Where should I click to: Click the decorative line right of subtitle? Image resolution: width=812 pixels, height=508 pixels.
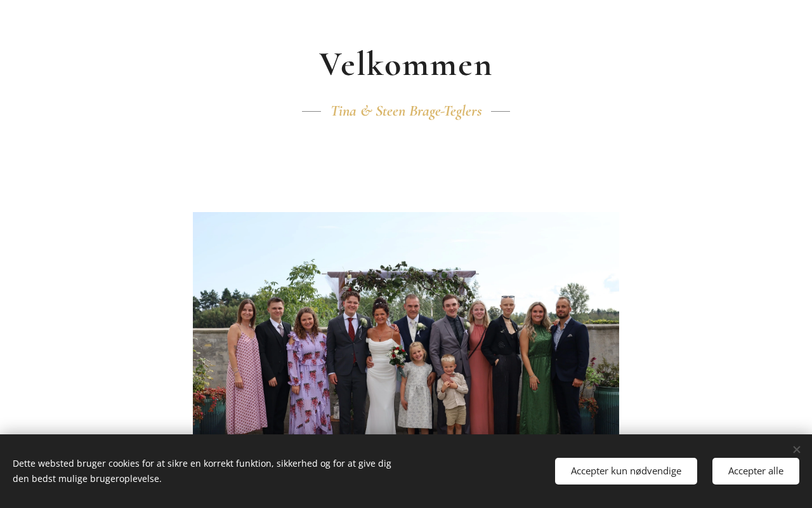[x=501, y=111]
